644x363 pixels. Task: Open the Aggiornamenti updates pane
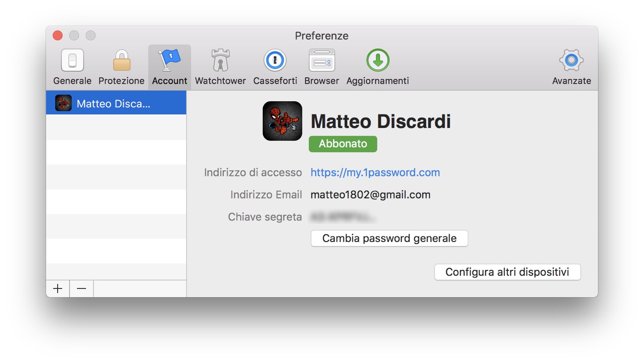(377, 67)
